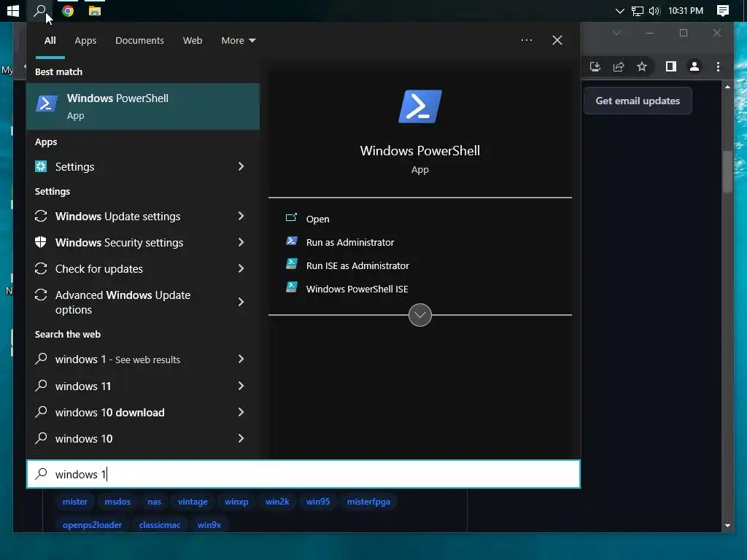This screenshot has width=747, height=560.
Task: Bookmark the page with the star icon
Action: (x=642, y=66)
